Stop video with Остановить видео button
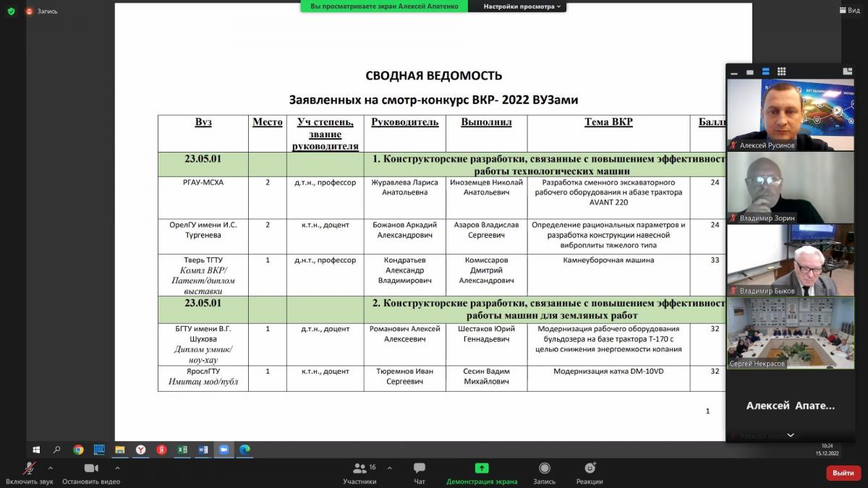Viewport: 868px width, 488px height. click(91, 474)
